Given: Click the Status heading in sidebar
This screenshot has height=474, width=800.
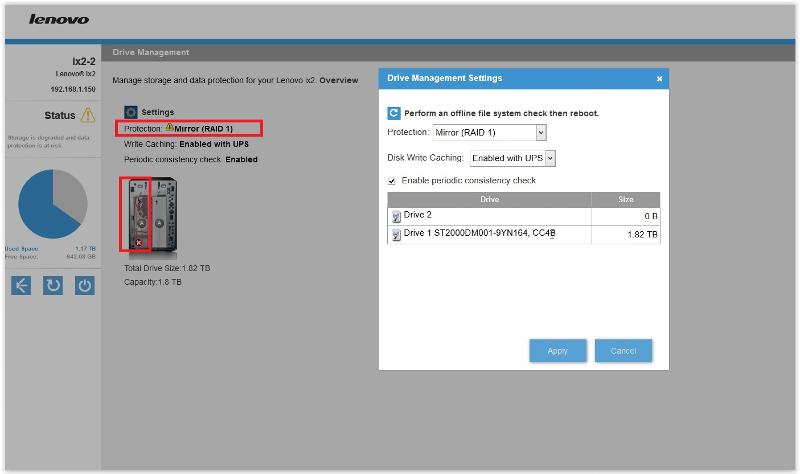Looking at the screenshot, I should tap(60, 115).
